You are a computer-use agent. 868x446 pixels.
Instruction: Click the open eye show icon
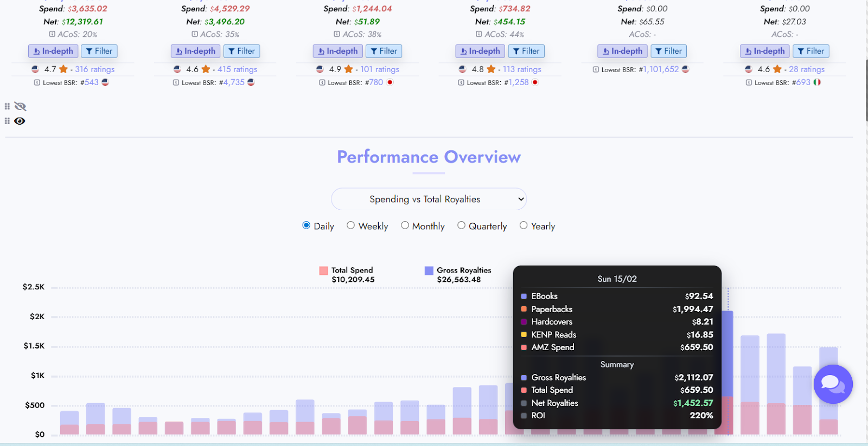coord(20,121)
